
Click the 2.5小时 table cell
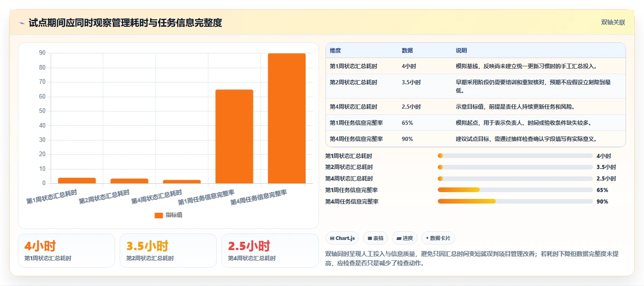[x=411, y=107]
